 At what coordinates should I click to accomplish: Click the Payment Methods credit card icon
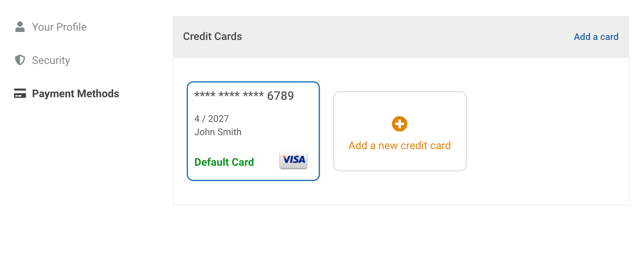(20, 93)
